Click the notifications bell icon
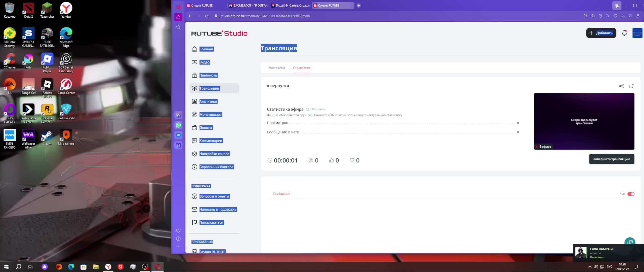This screenshot has height=272, width=644. pyautogui.click(x=624, y=33)
